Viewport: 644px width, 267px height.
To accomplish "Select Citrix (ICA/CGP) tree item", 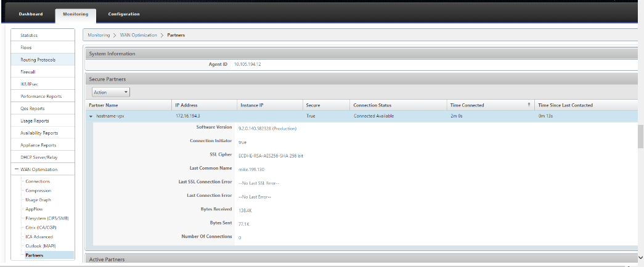I will [x=40, y=227].
